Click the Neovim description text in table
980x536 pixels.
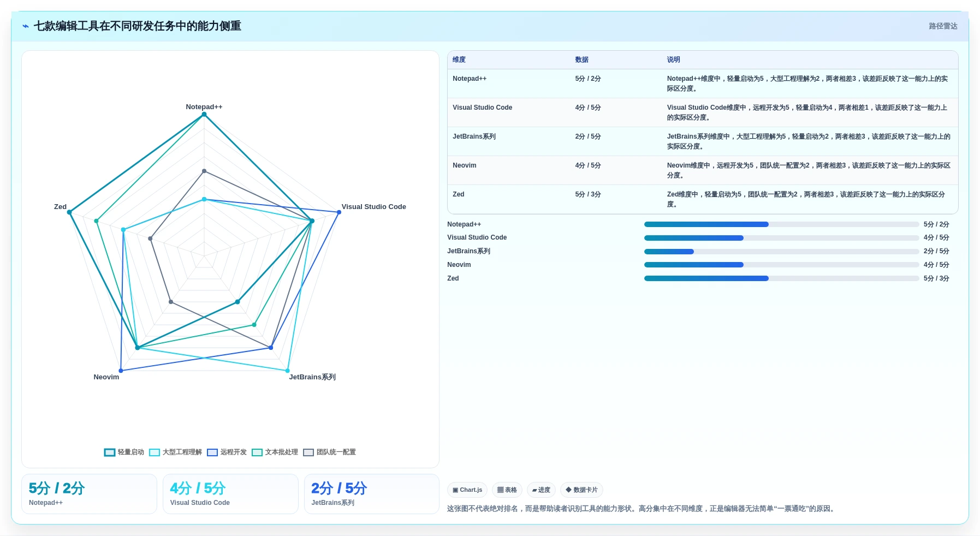[809, 170]
